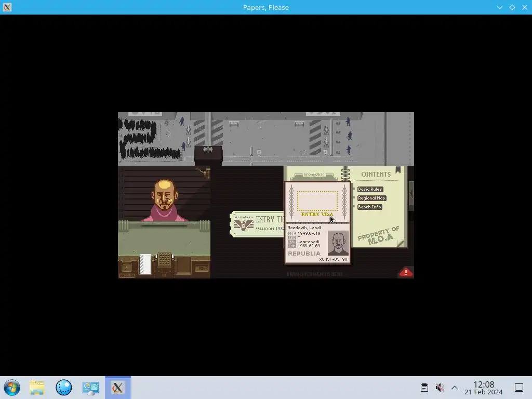Image resolution: width=532 pixels, height=399 pixels.
Task: Select the issuing city Lesrenadi
Action: tap(308, 242)
